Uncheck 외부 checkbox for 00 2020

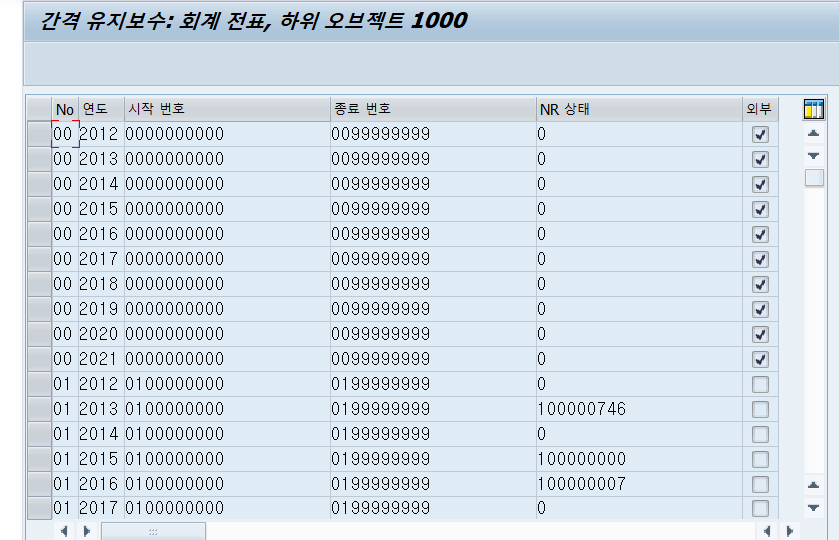point(760,334)
